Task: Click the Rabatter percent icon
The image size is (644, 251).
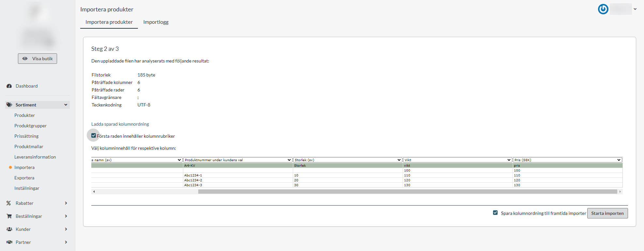Action: click(9, 203)
